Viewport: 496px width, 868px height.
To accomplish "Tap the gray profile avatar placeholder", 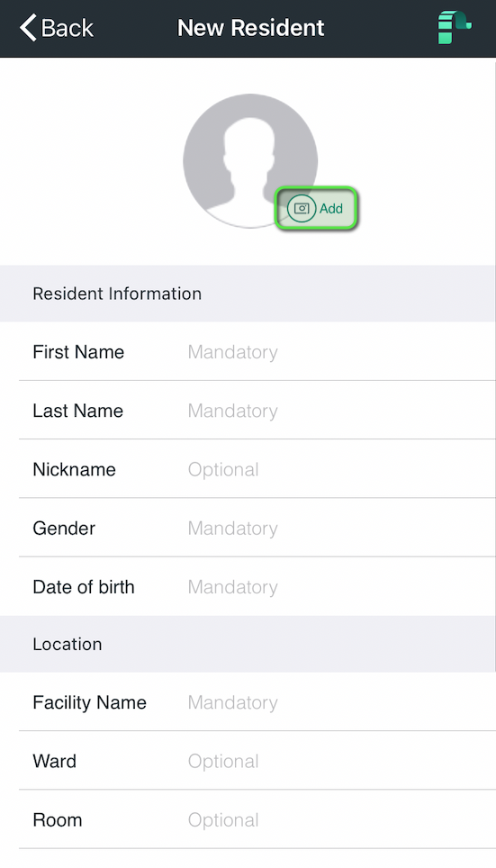I will (x=250, y=160).
